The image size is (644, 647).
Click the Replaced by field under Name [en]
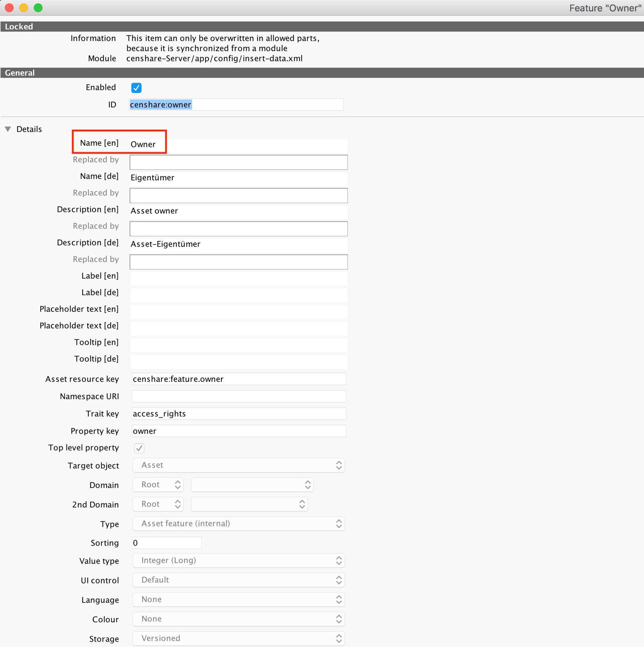click(x=238, y=162)
